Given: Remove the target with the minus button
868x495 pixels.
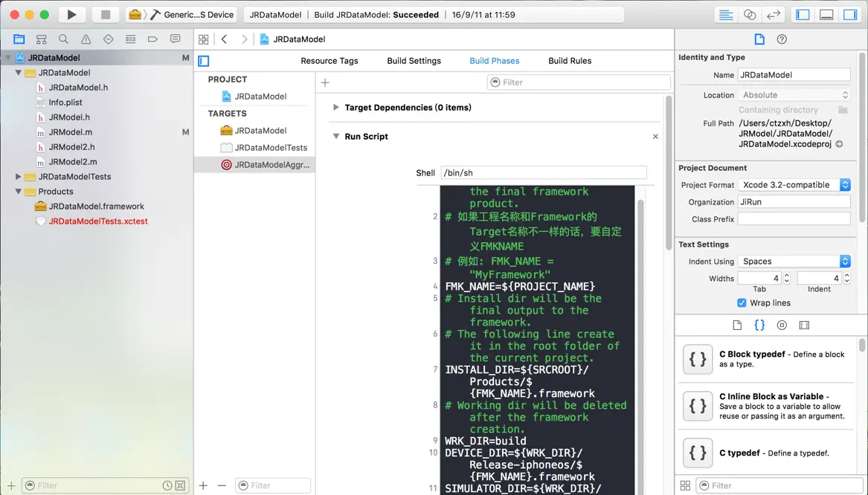Looking at the screenshot, I should (222, 485).
